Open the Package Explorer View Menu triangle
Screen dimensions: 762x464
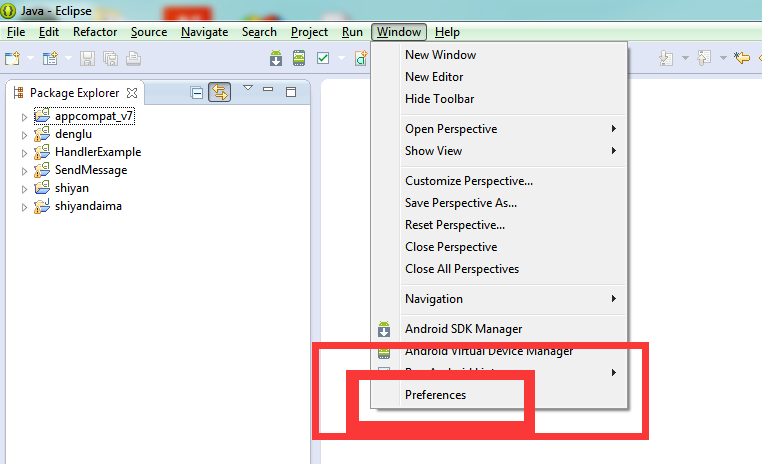pos(248,88)
